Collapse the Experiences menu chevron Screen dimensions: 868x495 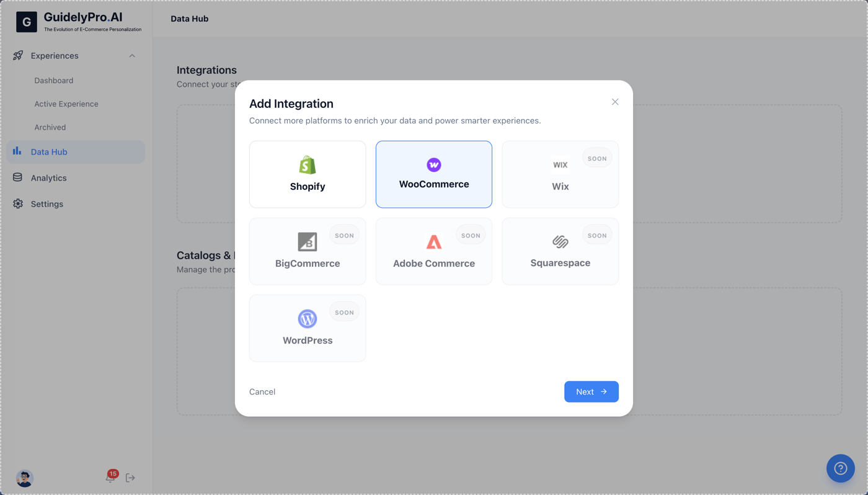coord(132,56)
